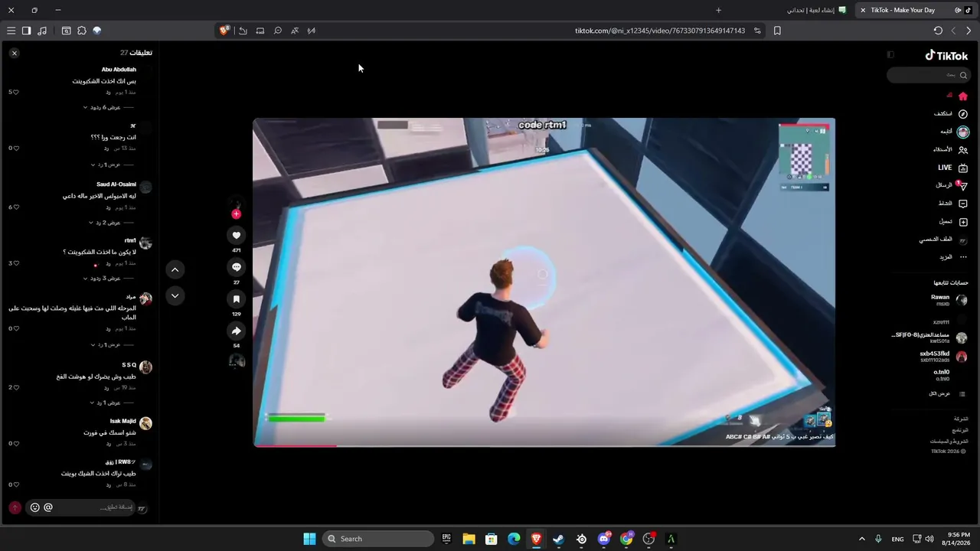Open emoji picker in comment box
This screenshot has height=551, width=980.
34,507
